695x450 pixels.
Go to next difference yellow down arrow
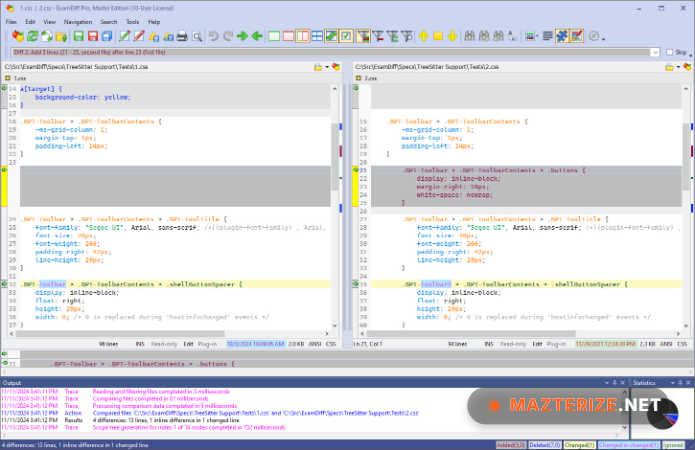(x=452, y=36)
